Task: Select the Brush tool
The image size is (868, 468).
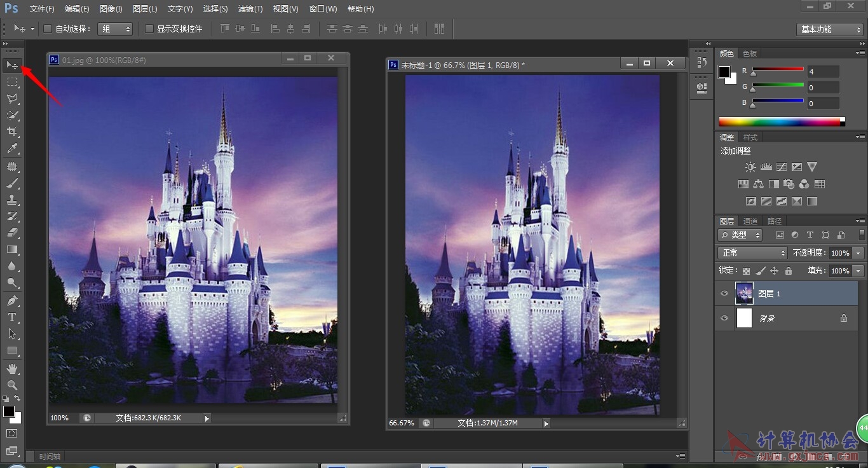Action: (x=12, y=183)
